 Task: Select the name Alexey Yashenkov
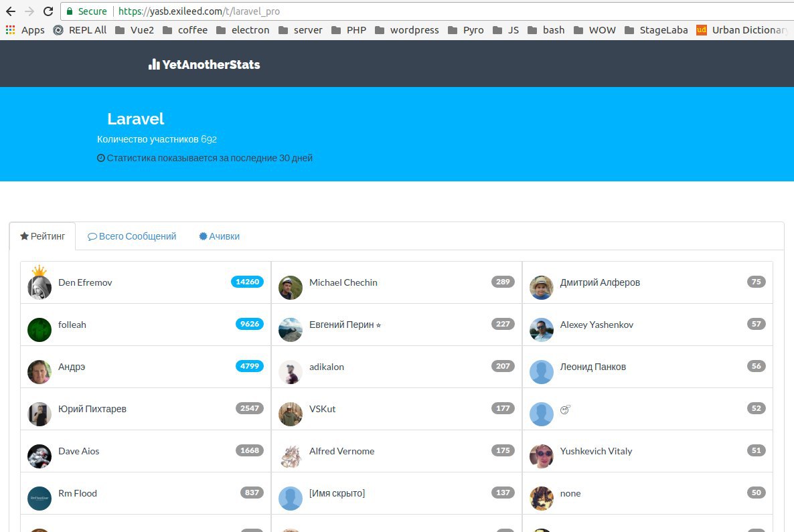point(597,325)
